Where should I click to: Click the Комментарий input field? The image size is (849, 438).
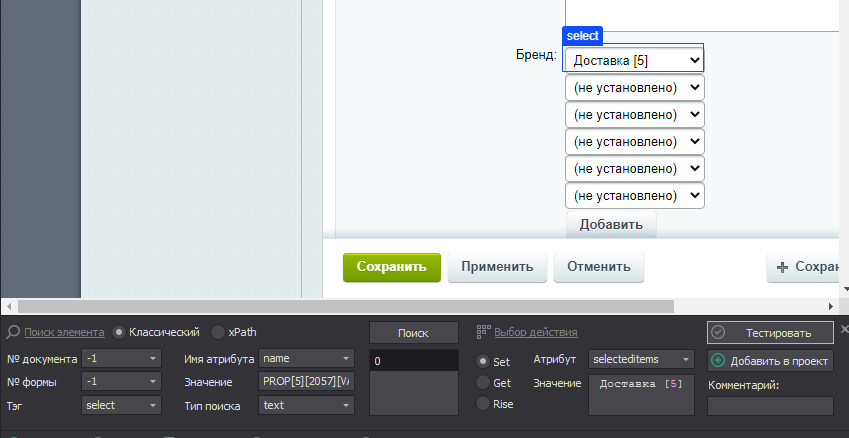coord(770,406)
